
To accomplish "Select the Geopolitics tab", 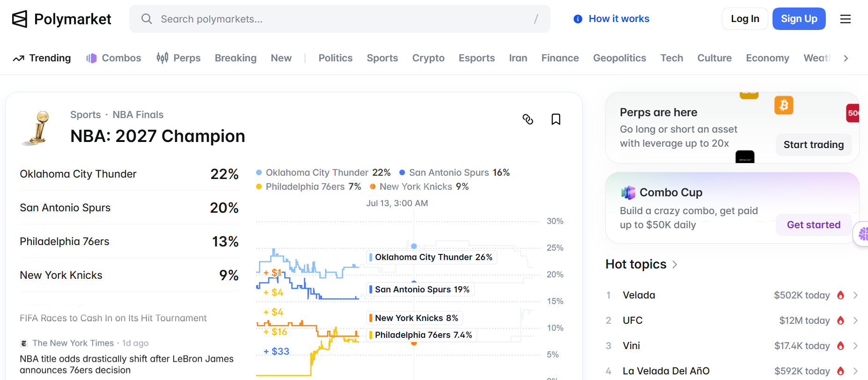I will (x=619, y=58).
